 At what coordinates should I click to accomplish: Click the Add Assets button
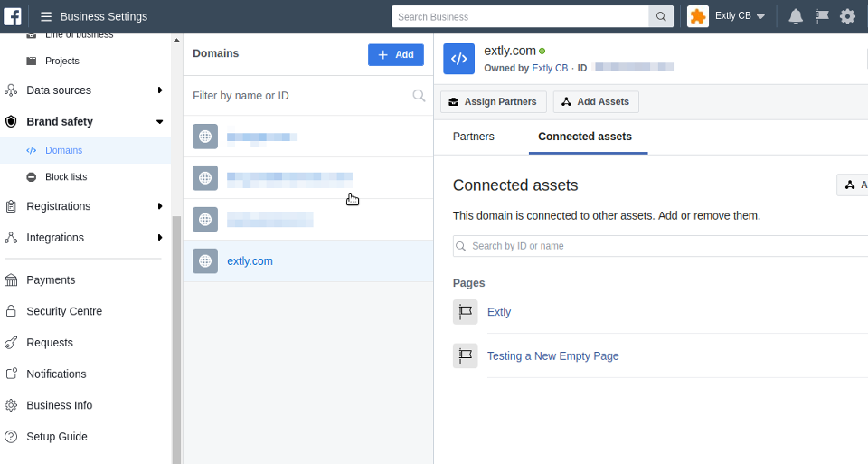[596, 102]
